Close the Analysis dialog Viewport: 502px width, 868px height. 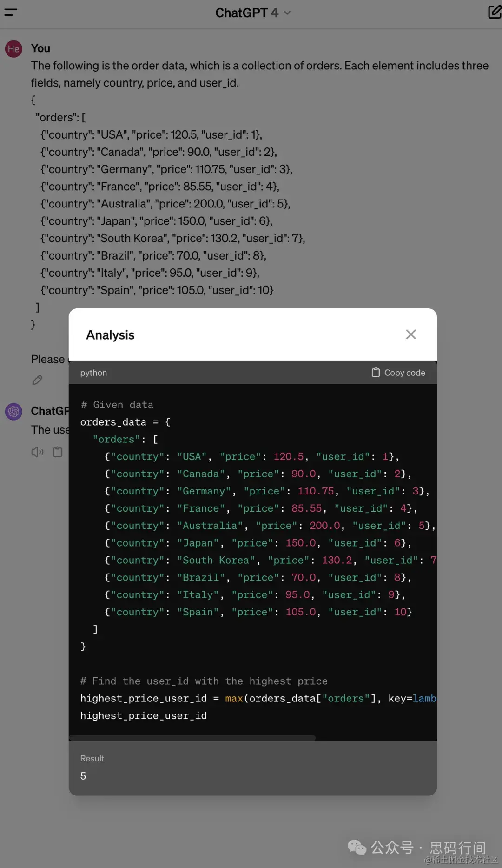coord(411,334)
